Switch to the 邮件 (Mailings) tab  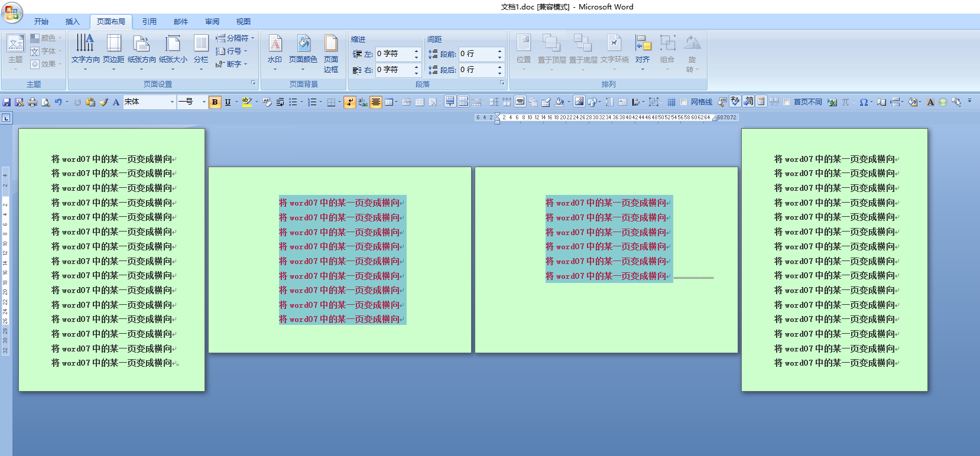(181, 22)
